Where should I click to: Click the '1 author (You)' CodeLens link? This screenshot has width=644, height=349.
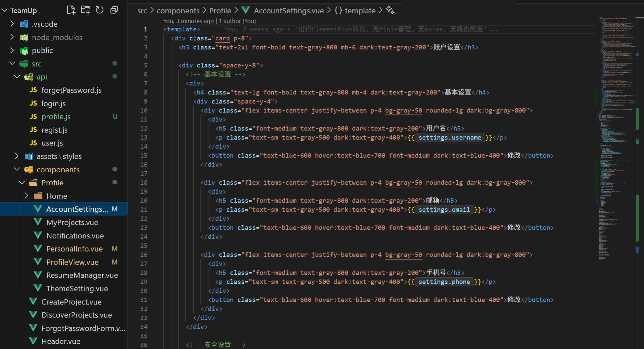pyautogui.click(x=237, y=21)
